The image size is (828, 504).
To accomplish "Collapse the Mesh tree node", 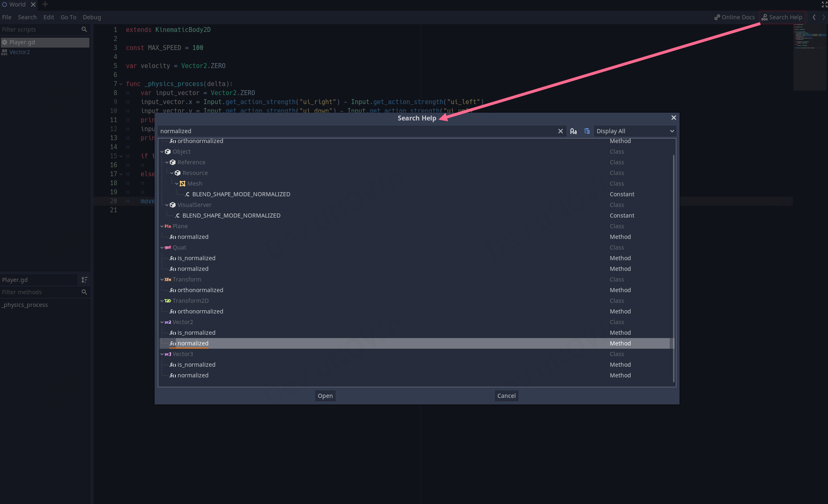I will pyautogui.click(x=177, y=184).
